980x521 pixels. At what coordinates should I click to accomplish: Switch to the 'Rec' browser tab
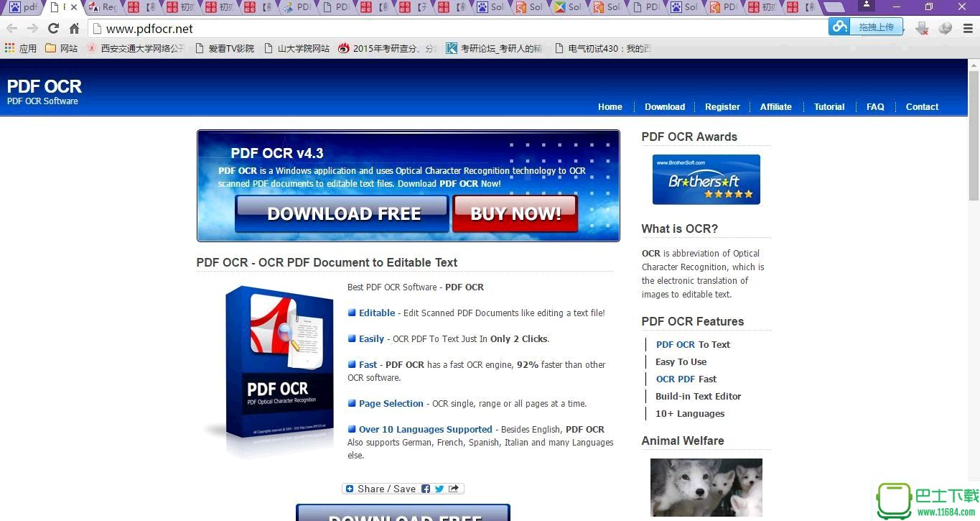click(x=103, y=7)
